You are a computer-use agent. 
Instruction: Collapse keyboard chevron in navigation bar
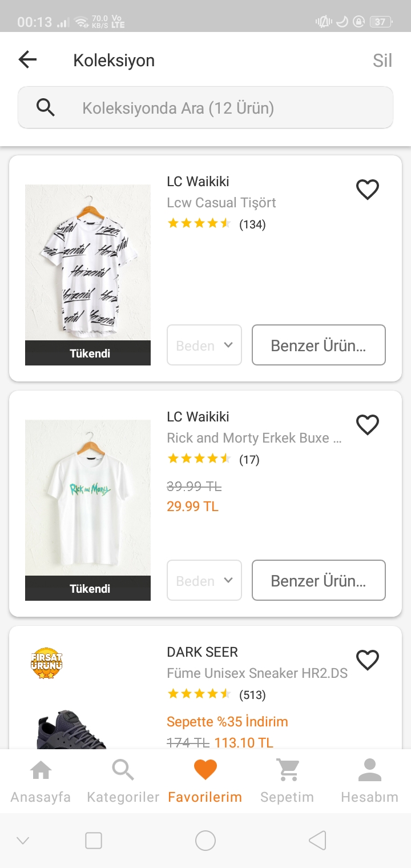tap(23, 840)
